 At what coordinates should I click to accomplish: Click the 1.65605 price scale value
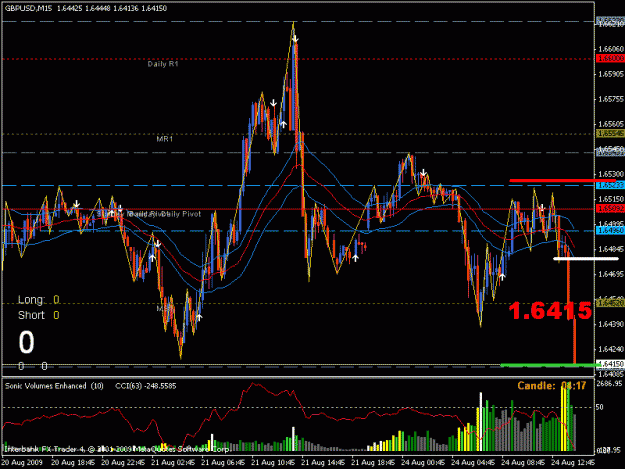tap(611, 124)
